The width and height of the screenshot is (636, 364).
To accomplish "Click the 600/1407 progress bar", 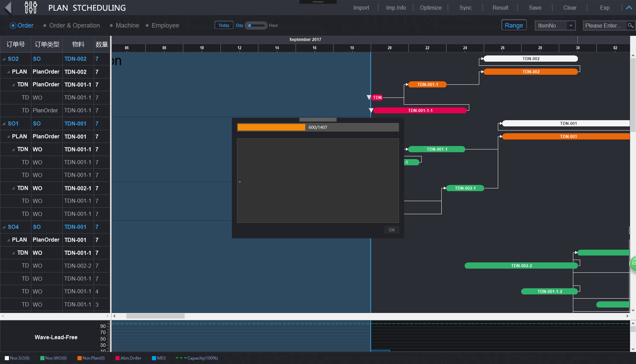I will 318,127.
